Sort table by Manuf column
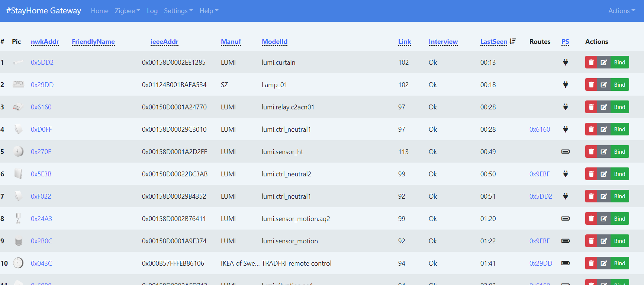 [231, 41]
